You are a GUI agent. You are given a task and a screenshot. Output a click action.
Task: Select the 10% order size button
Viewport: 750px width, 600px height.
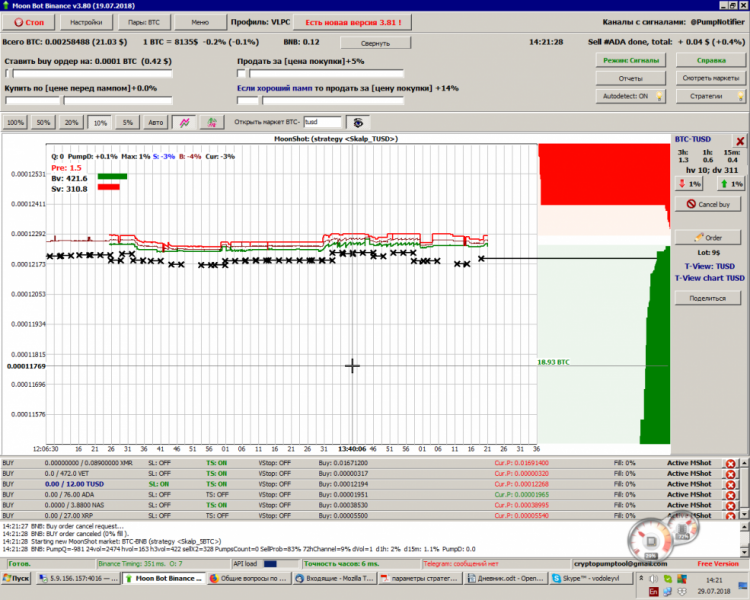pos(100,123)
